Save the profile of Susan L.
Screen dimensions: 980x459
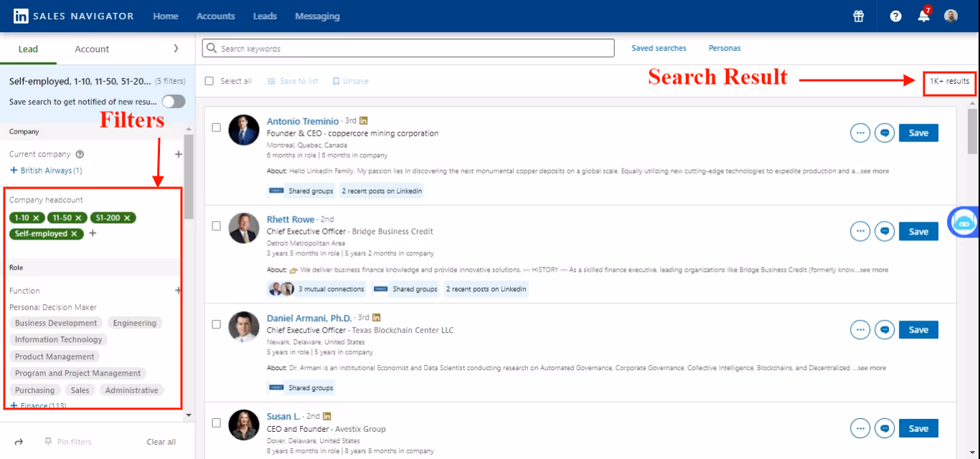pos(918,427)
